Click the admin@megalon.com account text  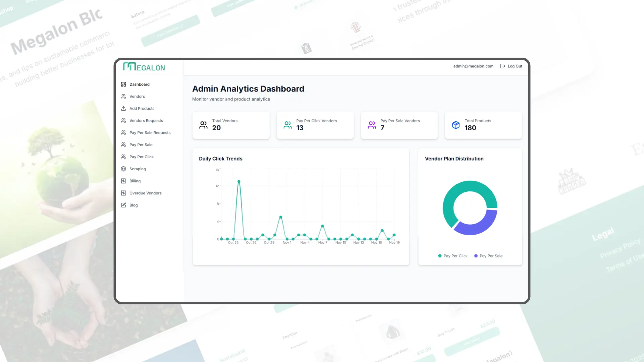[x=473, y=66]
